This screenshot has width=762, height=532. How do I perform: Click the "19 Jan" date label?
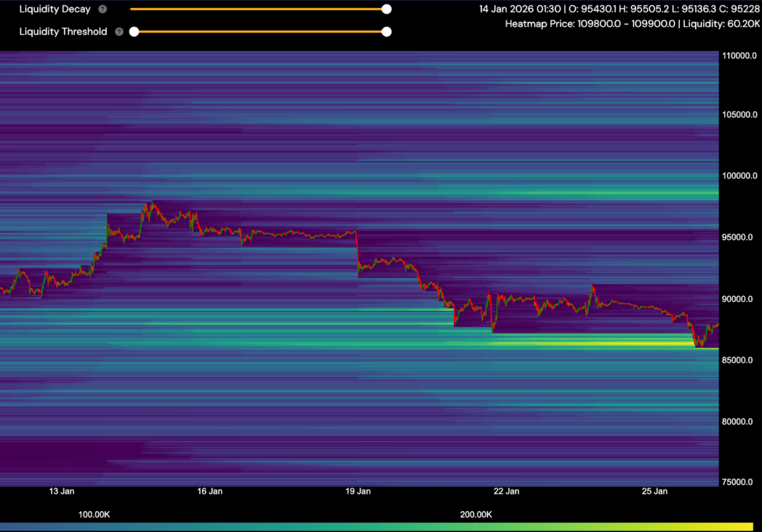point(358,491)
